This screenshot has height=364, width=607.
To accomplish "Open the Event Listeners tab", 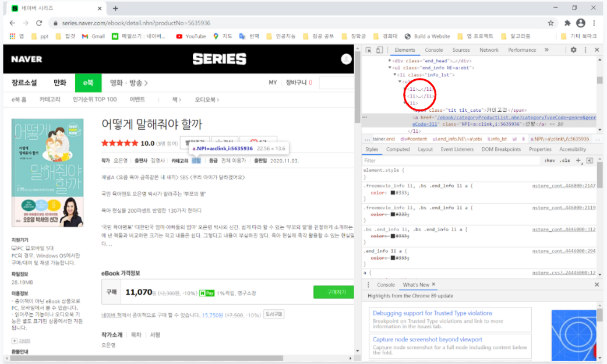I will [457, 149].
